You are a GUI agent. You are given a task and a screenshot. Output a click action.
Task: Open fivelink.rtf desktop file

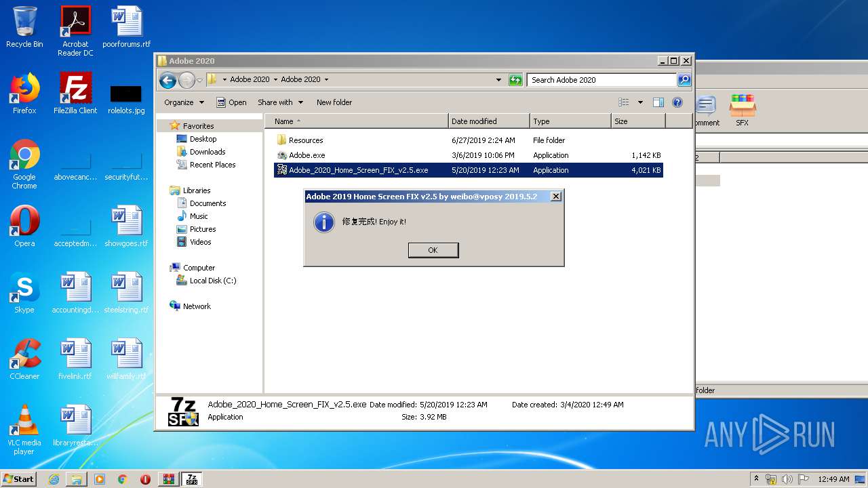tap(75, 359)
